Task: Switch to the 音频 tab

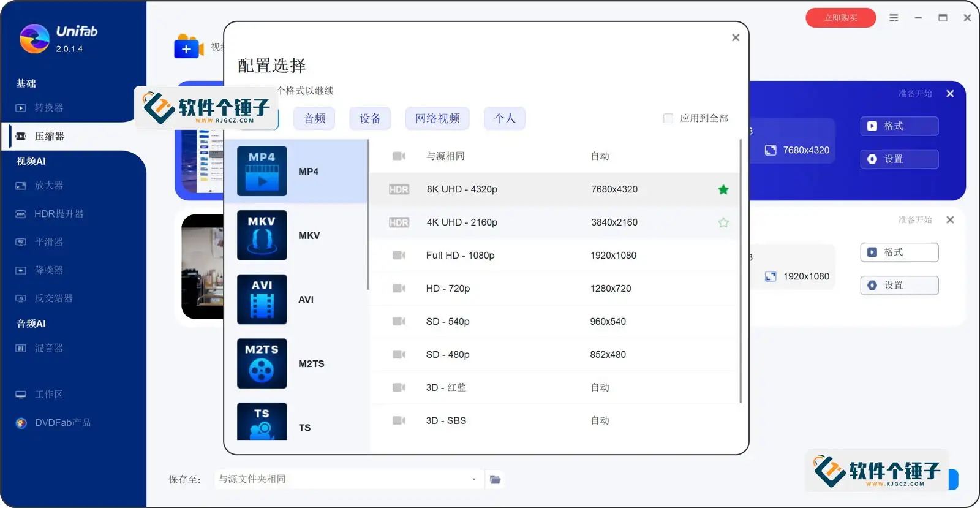Action: coord(314,118)
